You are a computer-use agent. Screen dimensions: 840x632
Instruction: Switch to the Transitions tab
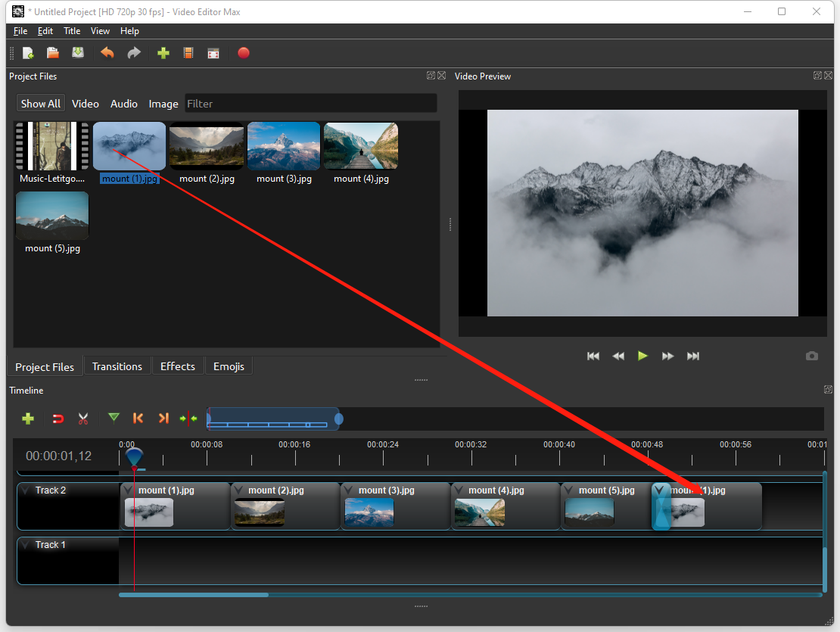(117, 366)
